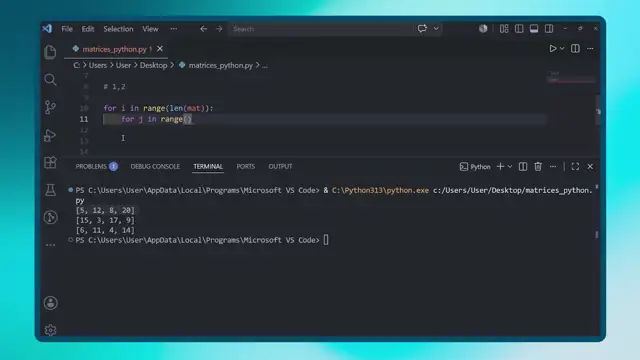
Task: Open the File menu
Action: 67,29
